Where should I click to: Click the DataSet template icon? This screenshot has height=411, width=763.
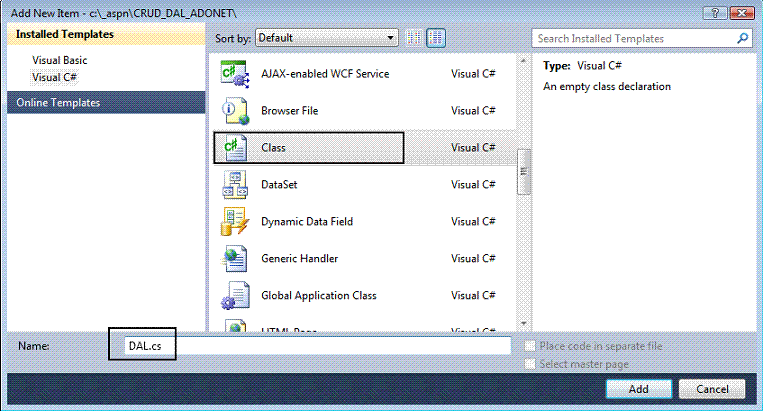[236, 185]
